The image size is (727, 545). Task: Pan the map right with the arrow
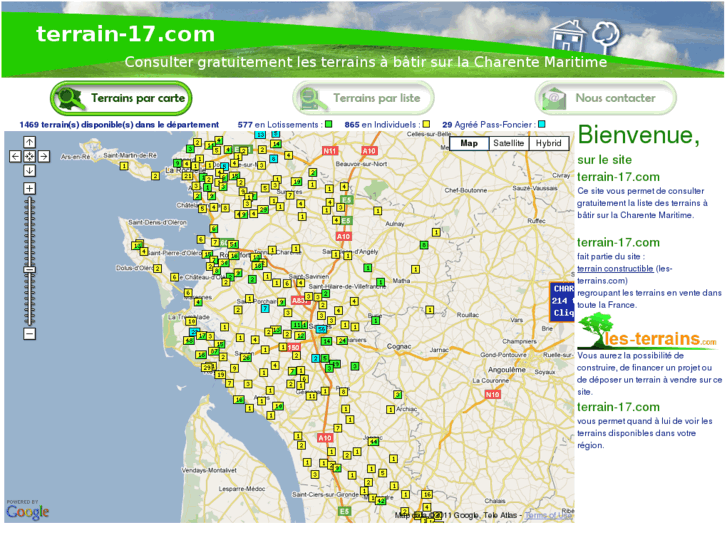point(44,156)
